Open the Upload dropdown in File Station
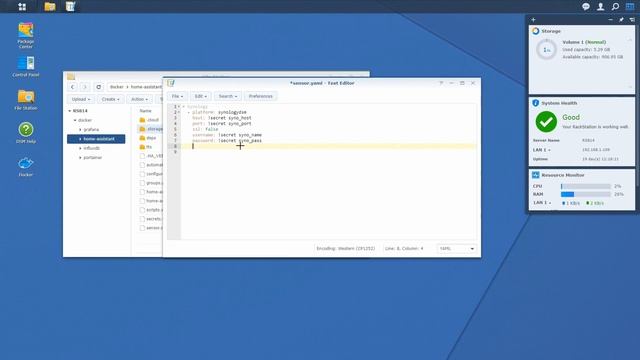 [x=81, y=99]
